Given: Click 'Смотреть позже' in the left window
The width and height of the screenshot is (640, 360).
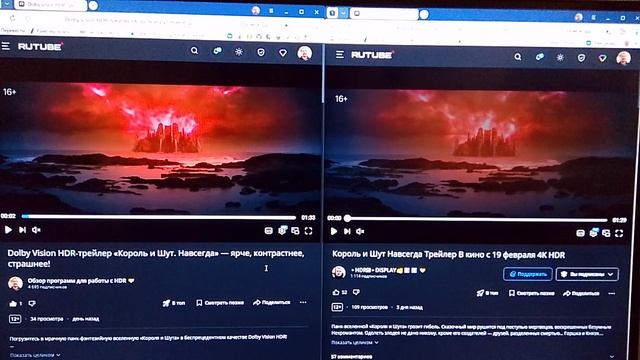Looking at the screenshot, I should point(220,303).
